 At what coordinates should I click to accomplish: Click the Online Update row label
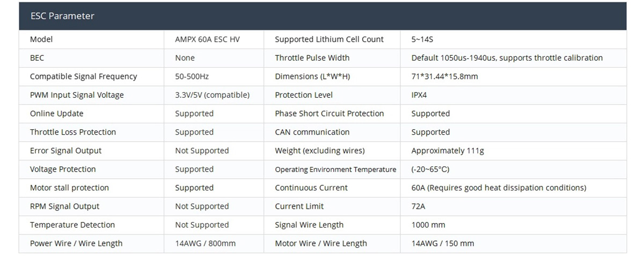click(x=57, y=113)
